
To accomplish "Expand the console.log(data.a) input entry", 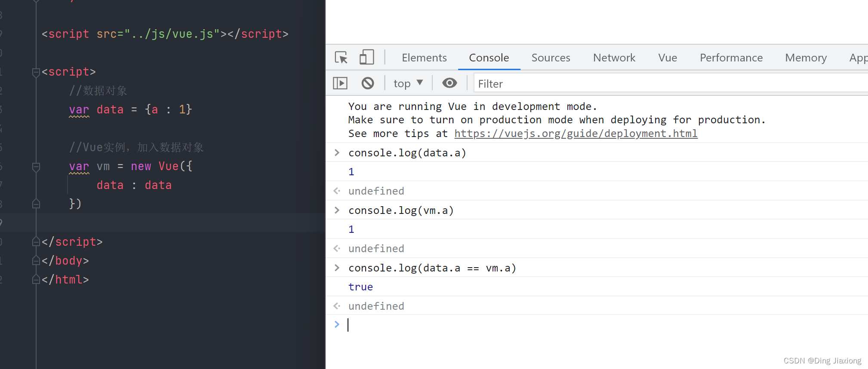I will [337, 152].
